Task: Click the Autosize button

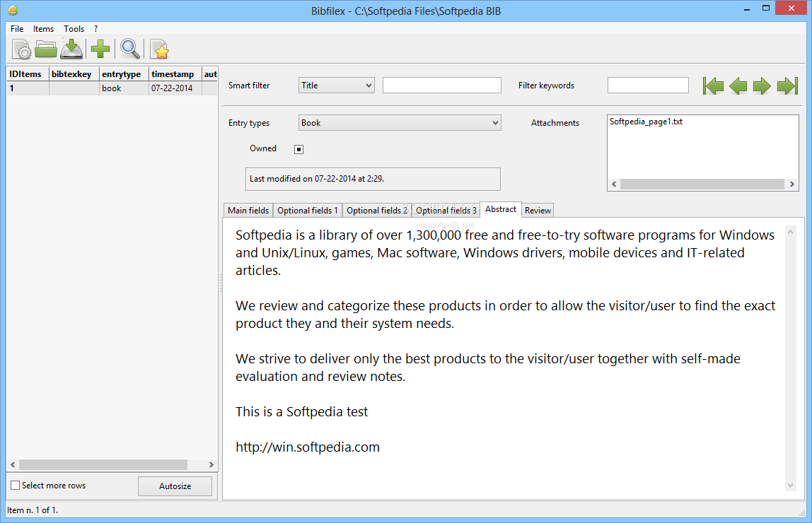Action: [175, 486]
